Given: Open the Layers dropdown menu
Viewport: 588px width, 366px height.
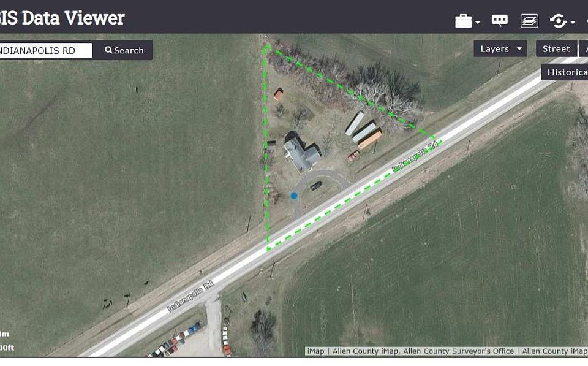Looking at the screenshot, I should [500, 49].
